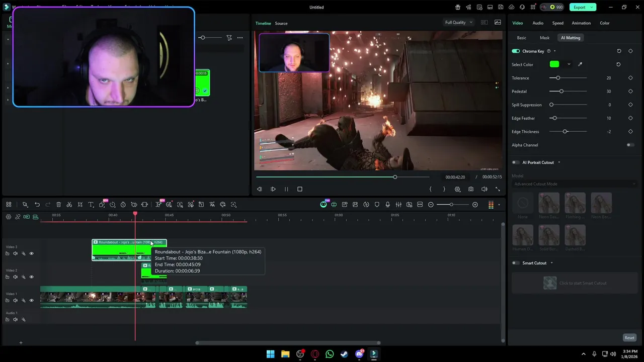Stop playback with the square button

300,189
